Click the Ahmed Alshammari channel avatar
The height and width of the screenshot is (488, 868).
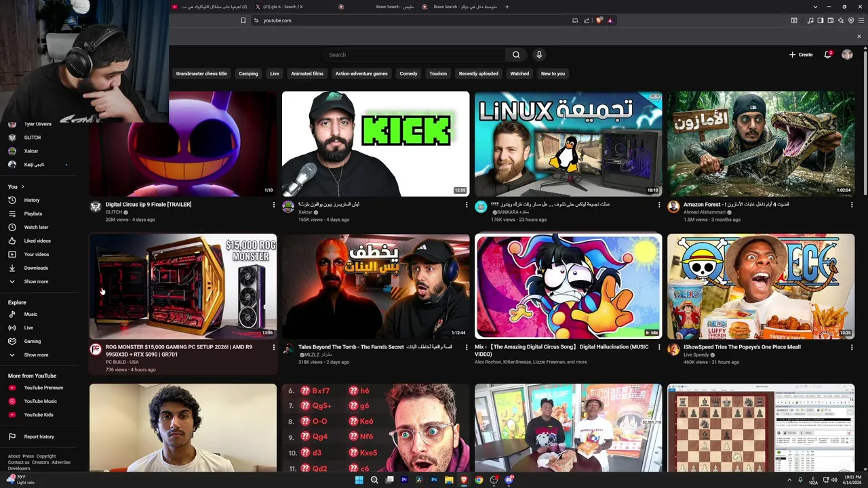(x=673, y=207)
